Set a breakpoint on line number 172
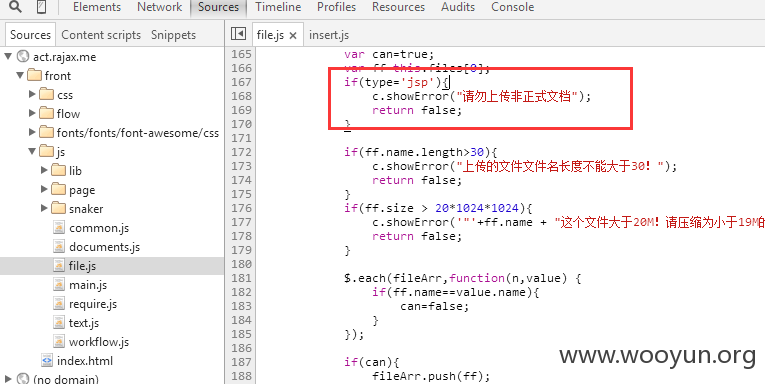Viewport: 765px width, 384px height. [x=242, y=152]
